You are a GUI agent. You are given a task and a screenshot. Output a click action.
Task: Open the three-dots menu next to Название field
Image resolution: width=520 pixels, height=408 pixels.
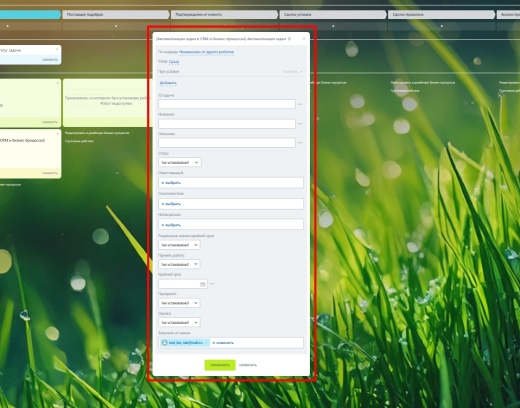[x=300, y=124]
